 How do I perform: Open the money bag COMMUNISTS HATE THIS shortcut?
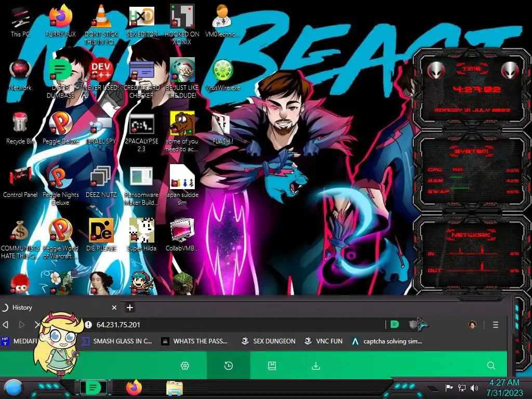[20, 239]
